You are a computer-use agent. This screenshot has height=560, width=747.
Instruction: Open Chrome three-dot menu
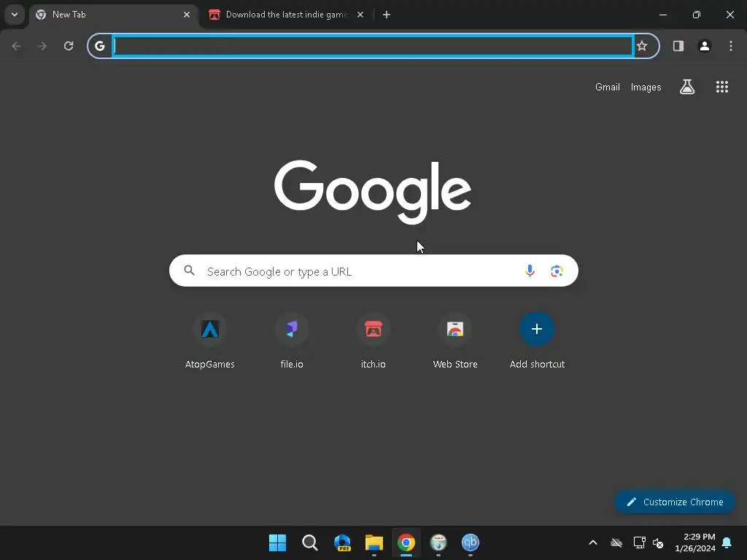pyautogui.click(x=730, y=46)
